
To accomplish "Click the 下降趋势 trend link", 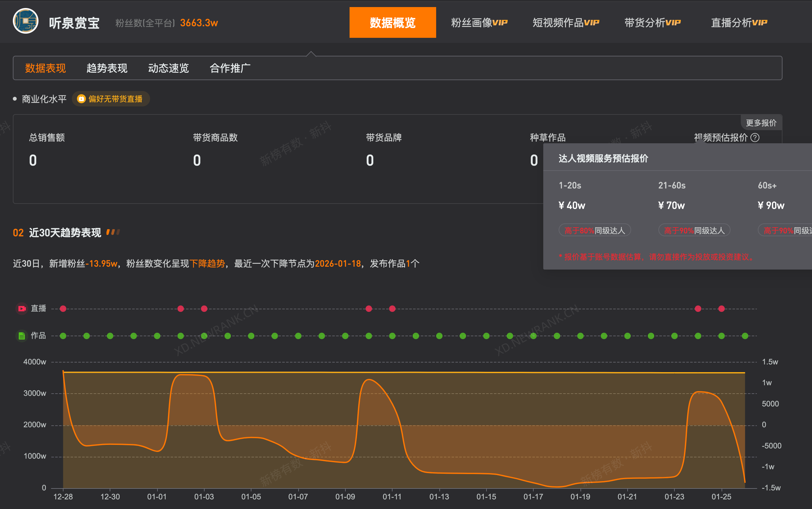I will [207, 263].
